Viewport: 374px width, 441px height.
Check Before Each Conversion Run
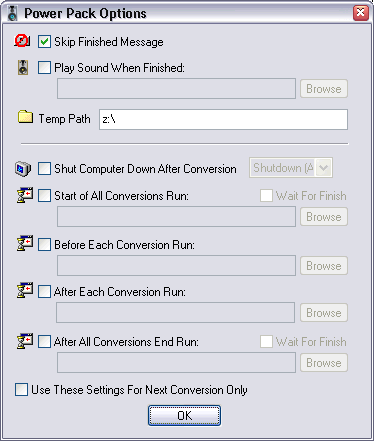44,245
